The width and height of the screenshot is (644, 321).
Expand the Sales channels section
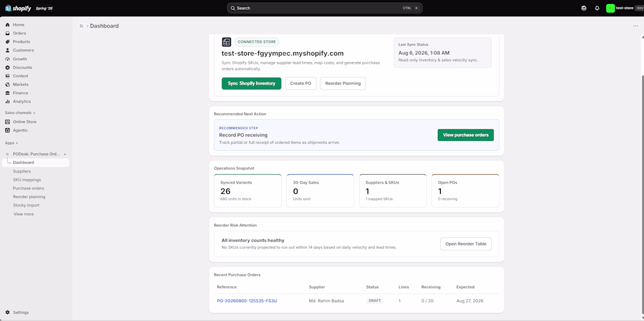point(20,113)
